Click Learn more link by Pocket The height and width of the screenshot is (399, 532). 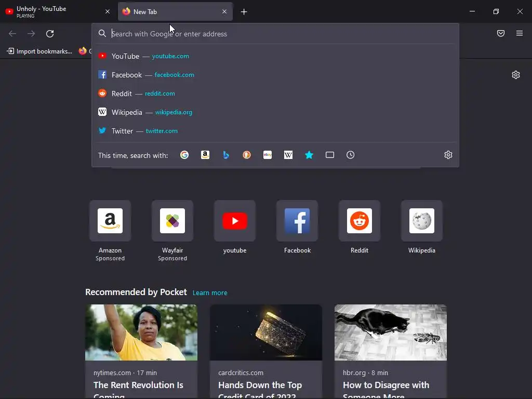[210, 293]
